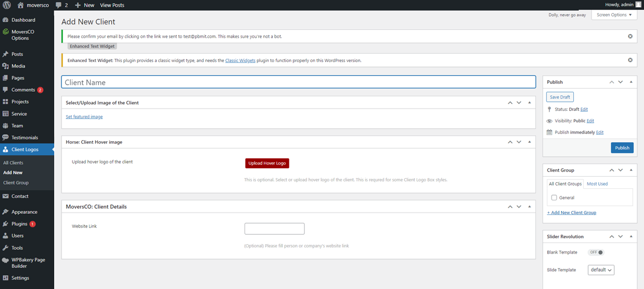Screen dimensions: 644x289
Task: Switch to the Most Used tab
Action: click(597, 184)
